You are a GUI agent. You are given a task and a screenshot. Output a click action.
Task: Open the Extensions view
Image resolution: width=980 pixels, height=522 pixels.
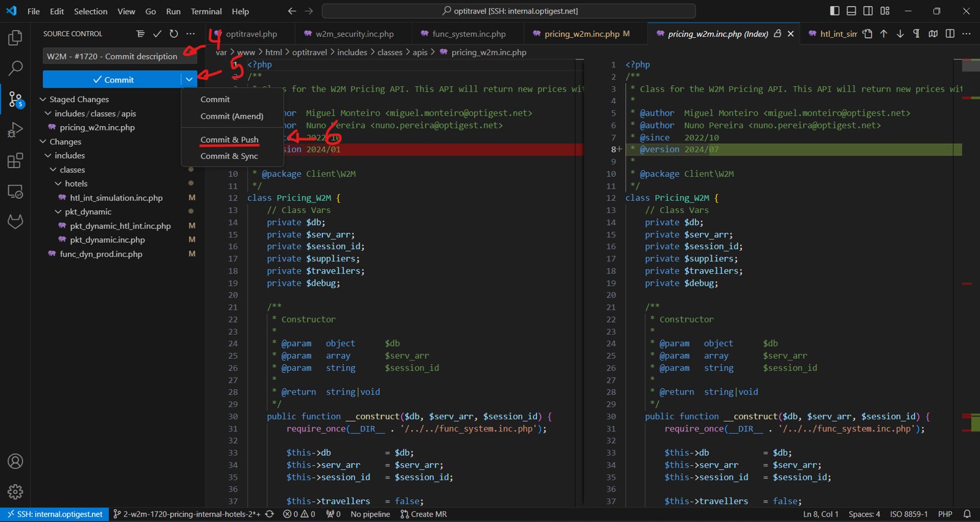click(15, 161)
